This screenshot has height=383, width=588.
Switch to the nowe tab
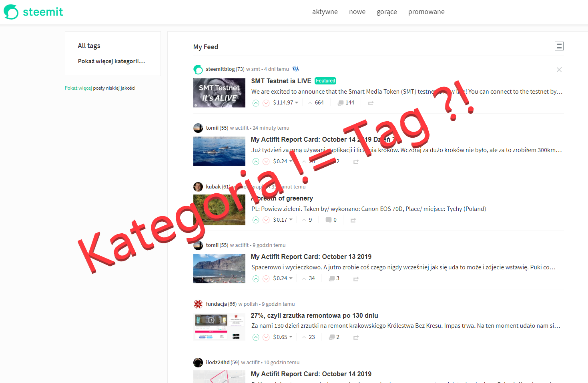[357, 12]
